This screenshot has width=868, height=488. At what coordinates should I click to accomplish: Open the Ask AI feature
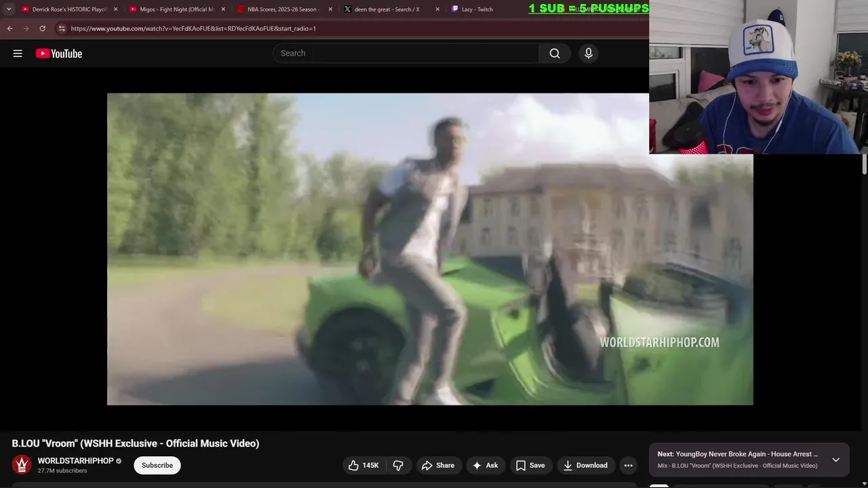click(x=485, y=465)
